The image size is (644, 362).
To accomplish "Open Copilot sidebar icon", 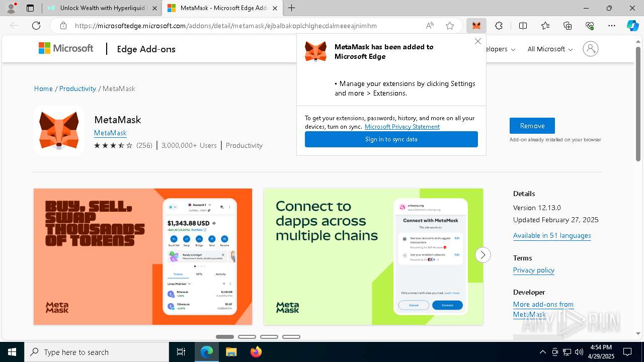I will [x=632, y=26].
